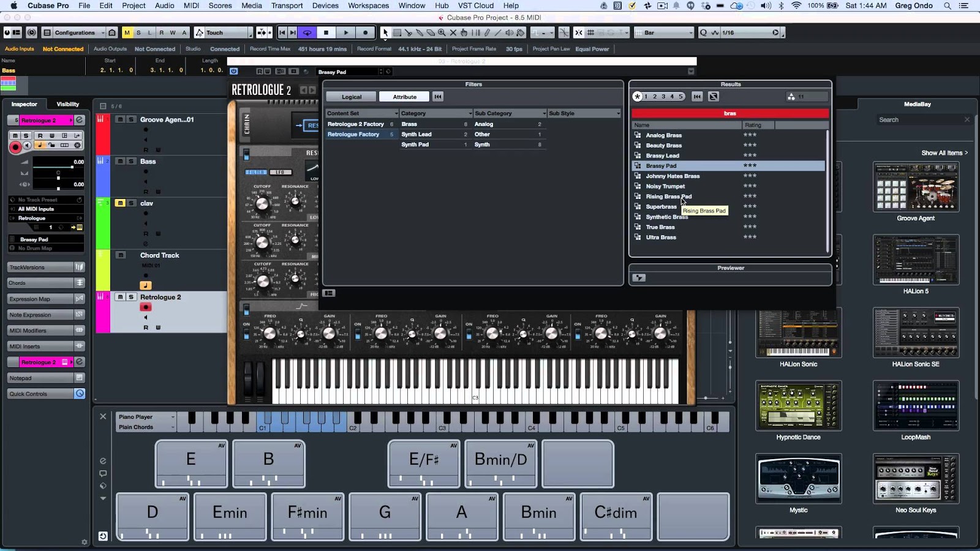Record-enable the Retrologue 2 track

(x=145, y=307)
